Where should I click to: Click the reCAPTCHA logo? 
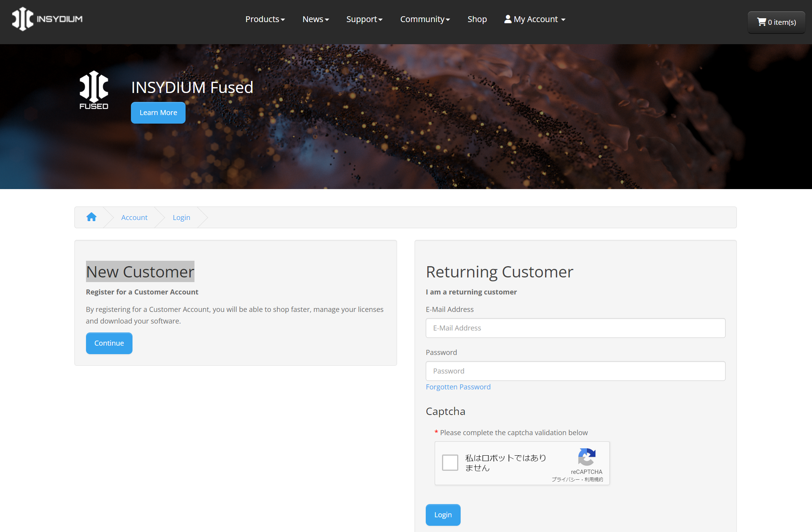(587, 457)
